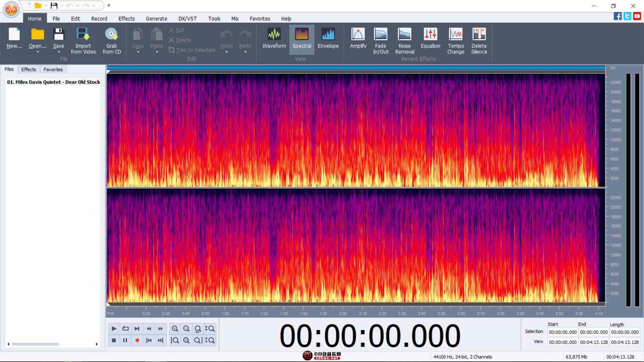Open Facebook link icon

618,16
